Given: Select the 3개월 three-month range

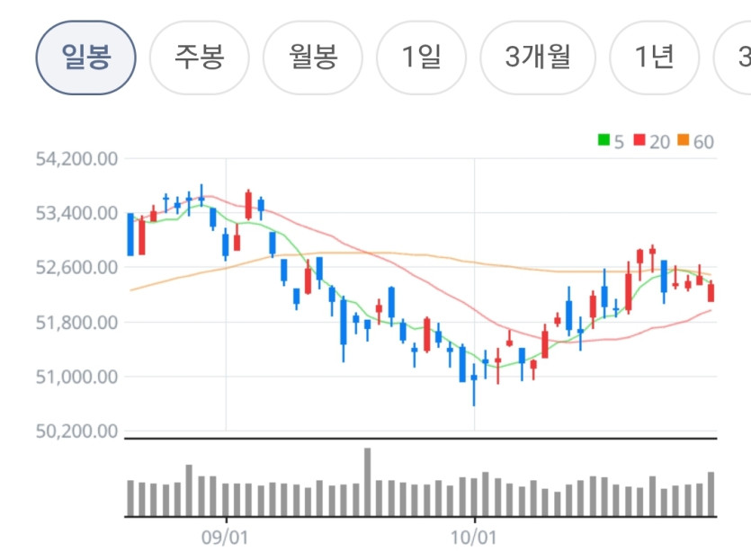Looking at the screenshot, I should pos(538,58).
